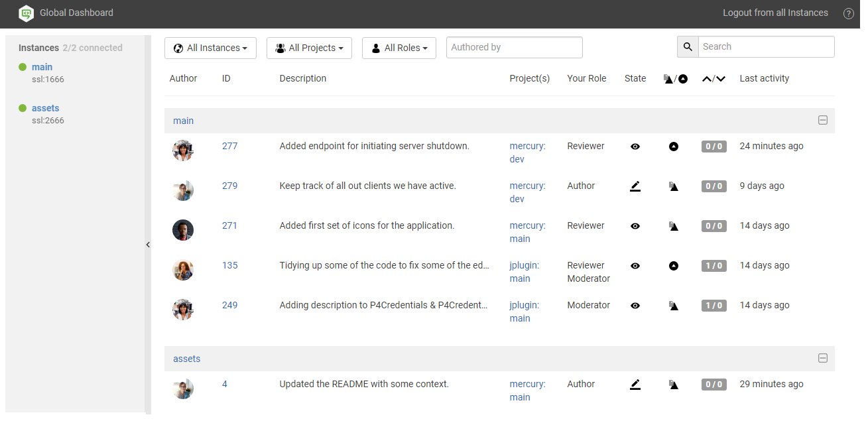Image resolution: width=868 pixels, height=421 pixels.
Task: Click the Swarm logo in the header
Action: pos(26,13)
